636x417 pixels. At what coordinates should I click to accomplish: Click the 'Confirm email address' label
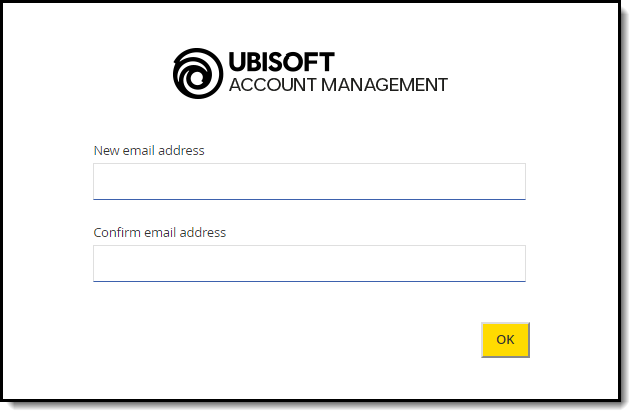pyautogui.click(x=159, y=232)
